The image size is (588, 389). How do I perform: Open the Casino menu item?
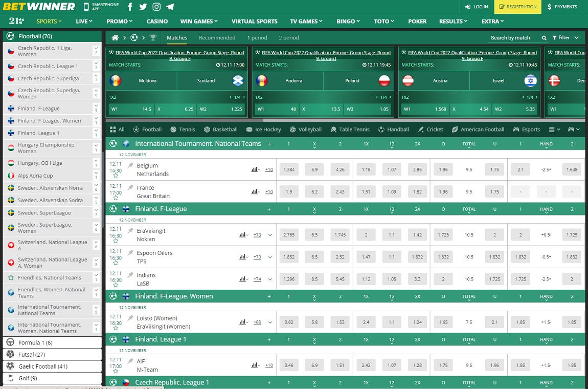pos(157,21)
